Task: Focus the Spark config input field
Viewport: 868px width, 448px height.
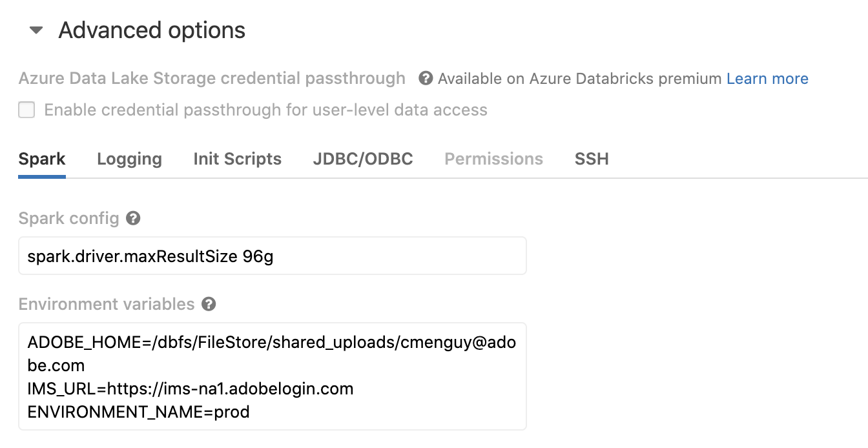Action: pyautogui.click(x=273, y=256)
